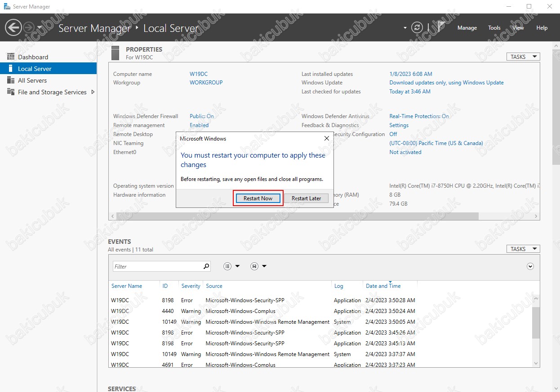Click last installed updates date link
This screenshot has width=560, height=392.
pyautogui.click(x=411, y=74)
